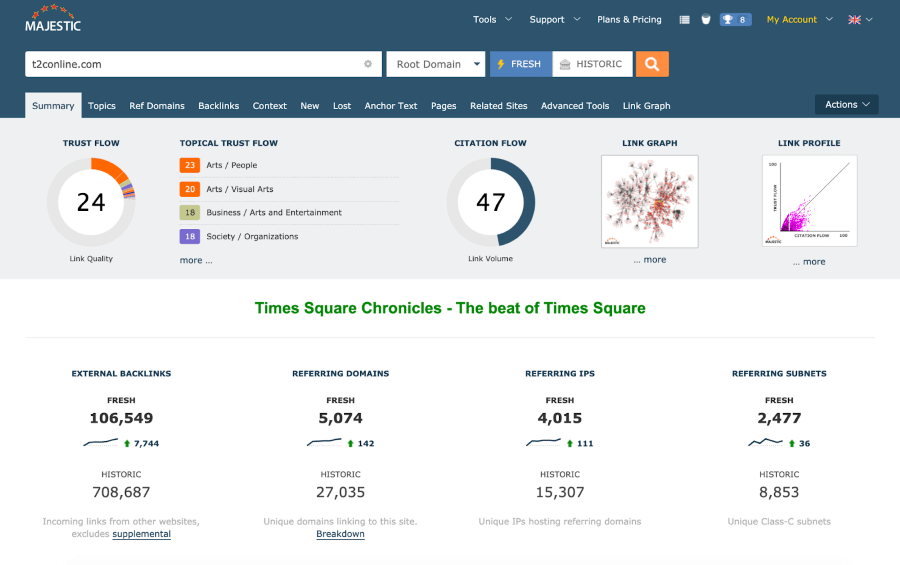This screenshot has width=900, height=565.
Task: Open the Anchor Text tab
Action: (391, 105)
